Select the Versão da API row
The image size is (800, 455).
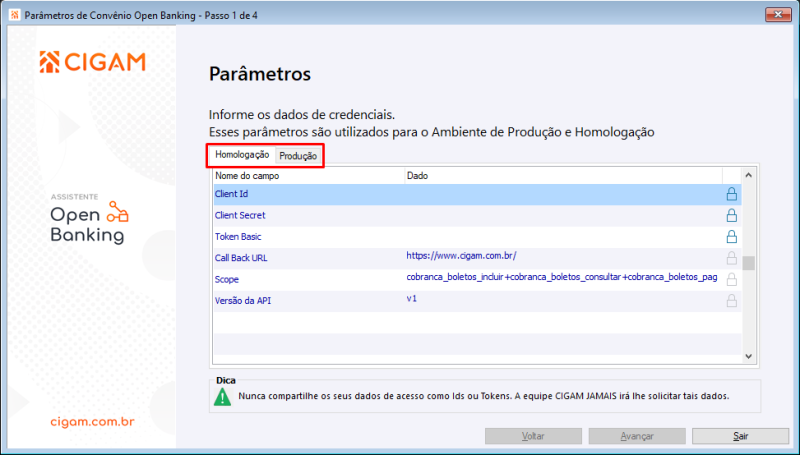pyautogui.click(x=477, y=301)
